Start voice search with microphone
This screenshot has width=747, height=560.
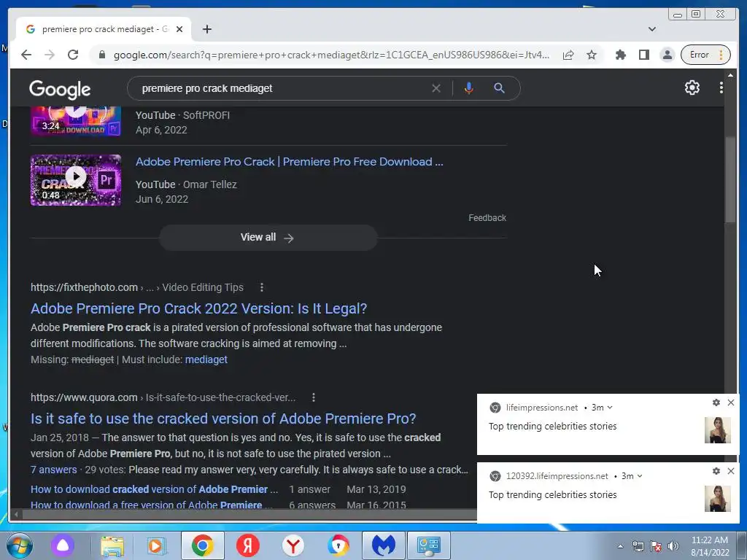click(x=469, y=88)
